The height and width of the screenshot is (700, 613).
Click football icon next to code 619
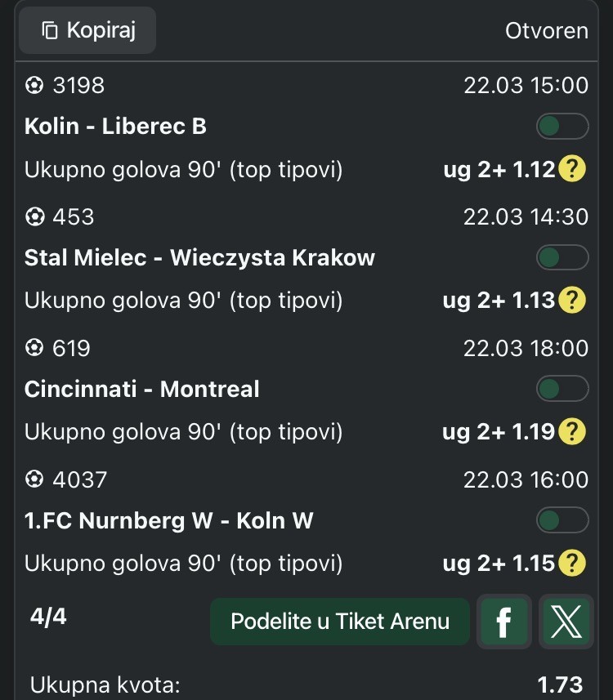[34, 348]
